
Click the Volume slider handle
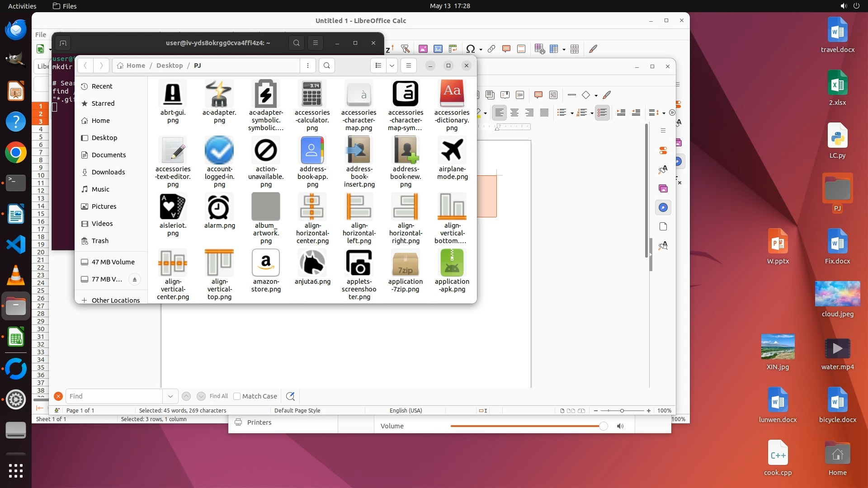(603, 426)
